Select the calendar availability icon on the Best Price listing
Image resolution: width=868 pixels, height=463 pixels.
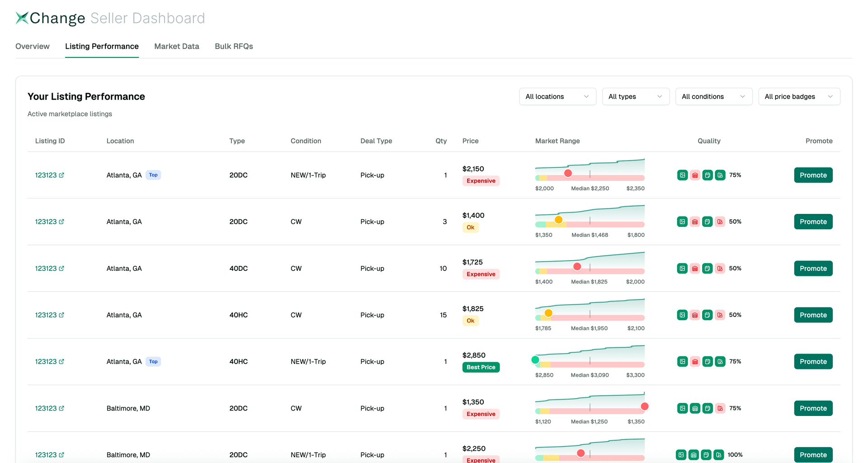708,361
